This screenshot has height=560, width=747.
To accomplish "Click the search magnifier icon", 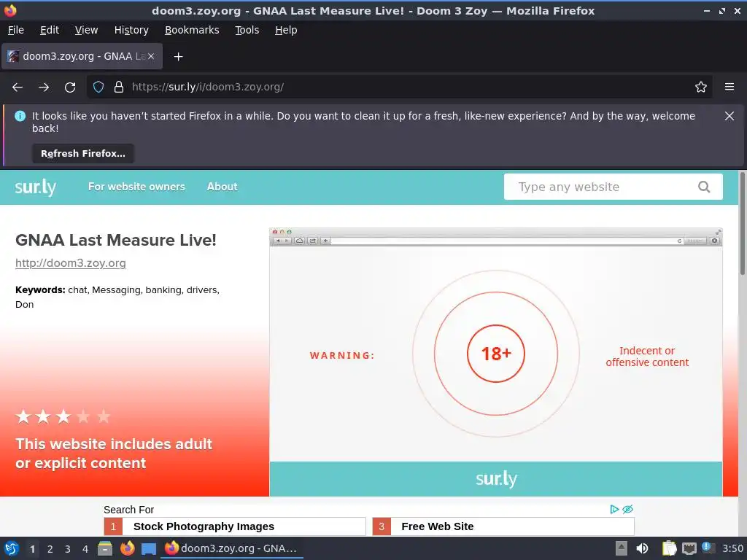I will 704,187.
